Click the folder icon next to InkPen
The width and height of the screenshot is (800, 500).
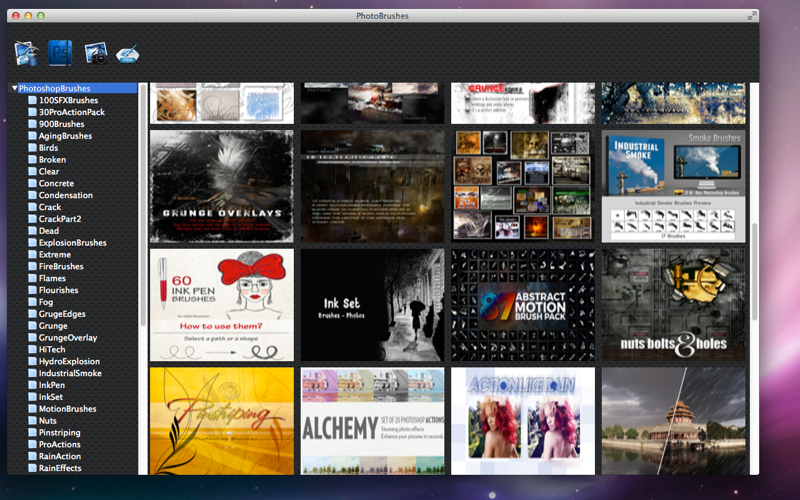tap(33, 385)
